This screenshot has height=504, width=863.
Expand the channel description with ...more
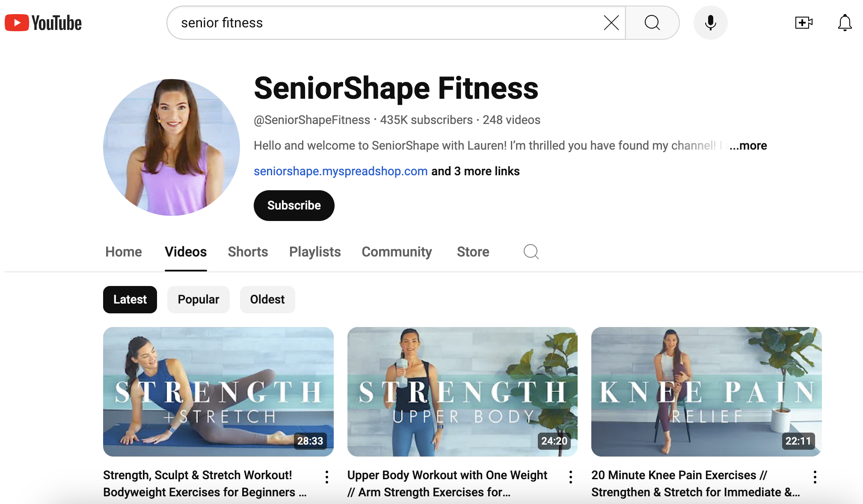click(x=748, y=146)
